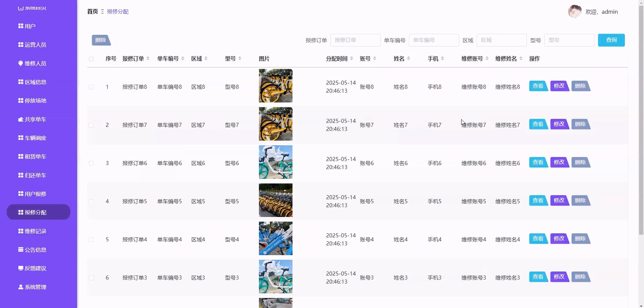The width and height of the screenshot is (644, 308).
Task: Check the checkbox for row 报修订单6
Action: [x=91, y=163]
